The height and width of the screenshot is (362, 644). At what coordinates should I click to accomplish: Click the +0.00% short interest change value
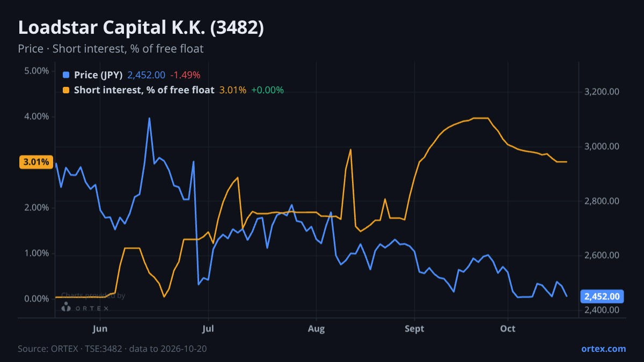click(x=267, y=90)
